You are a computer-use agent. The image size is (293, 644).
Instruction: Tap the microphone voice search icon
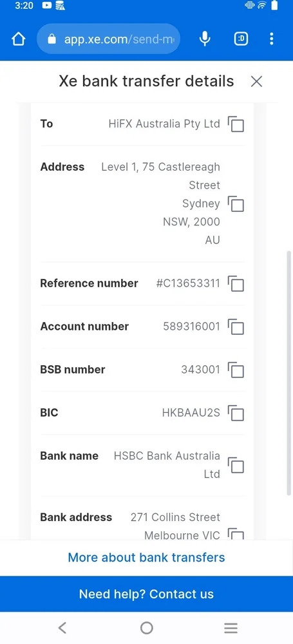[205, 39]
